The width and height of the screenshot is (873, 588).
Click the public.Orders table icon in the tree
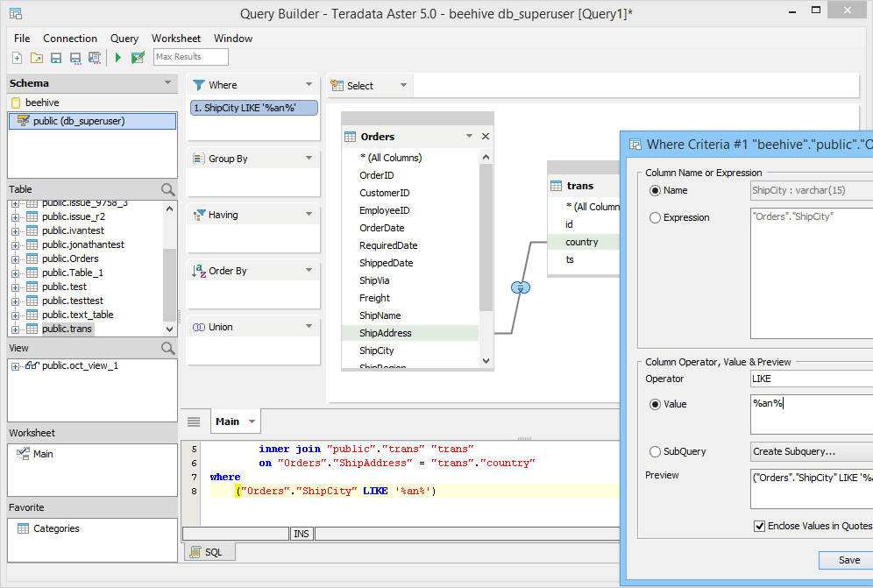(32, 259)
